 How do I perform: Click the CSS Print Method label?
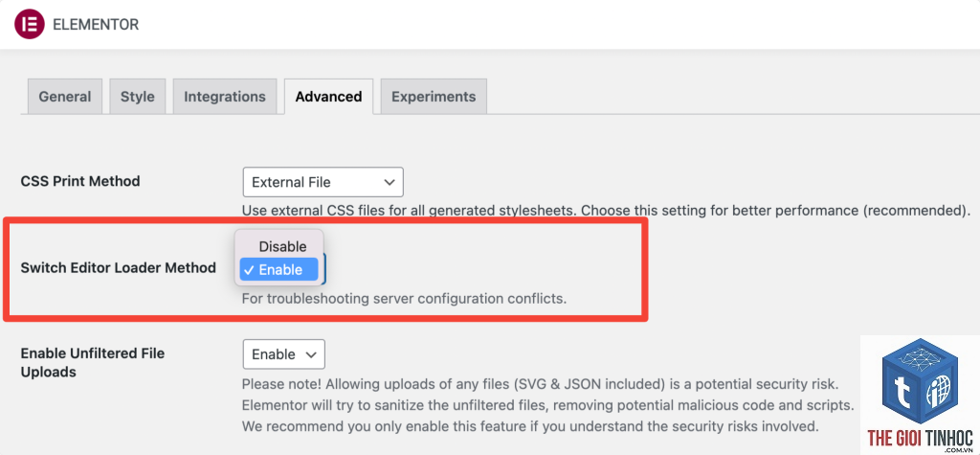(x=80, y=181)
